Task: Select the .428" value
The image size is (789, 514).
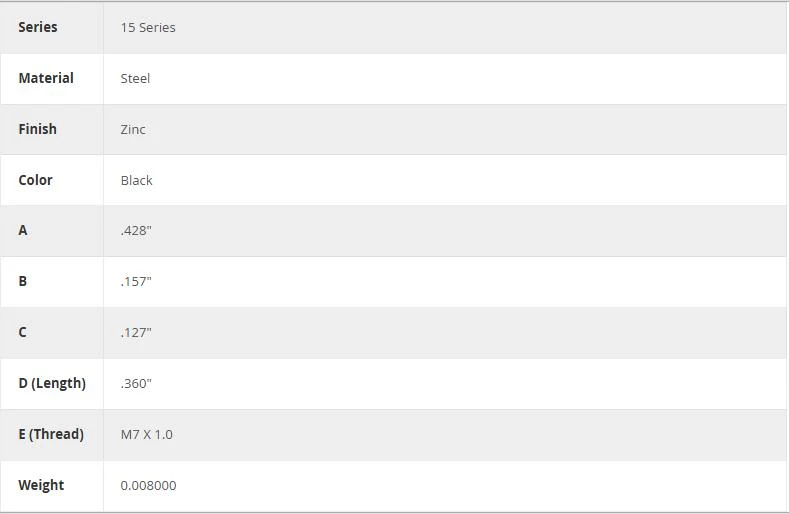Action: pos(136,231)
